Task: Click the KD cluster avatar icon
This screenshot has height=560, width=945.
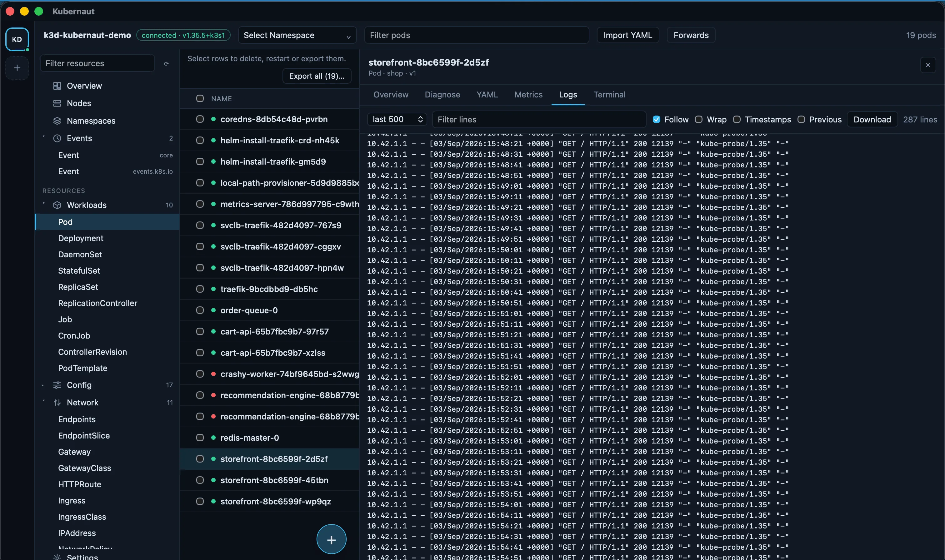Action: pyautogui.click(x=17, y=39)
